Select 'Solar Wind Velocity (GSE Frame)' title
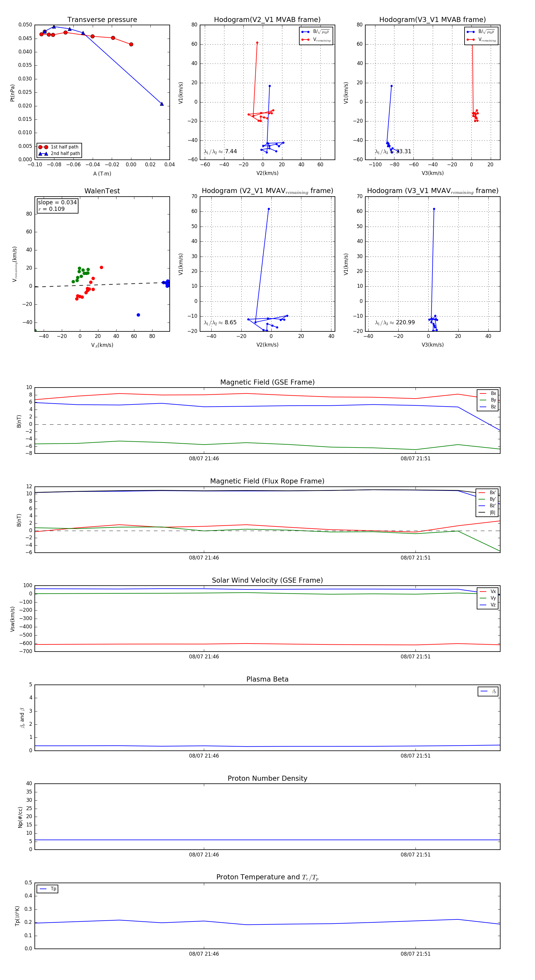This screenshot has width=535, height=980. [x=267, y=581]
